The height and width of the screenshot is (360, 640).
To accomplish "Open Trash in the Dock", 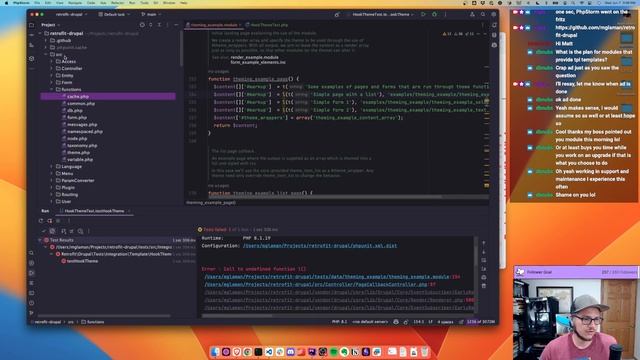I will 424,352.
